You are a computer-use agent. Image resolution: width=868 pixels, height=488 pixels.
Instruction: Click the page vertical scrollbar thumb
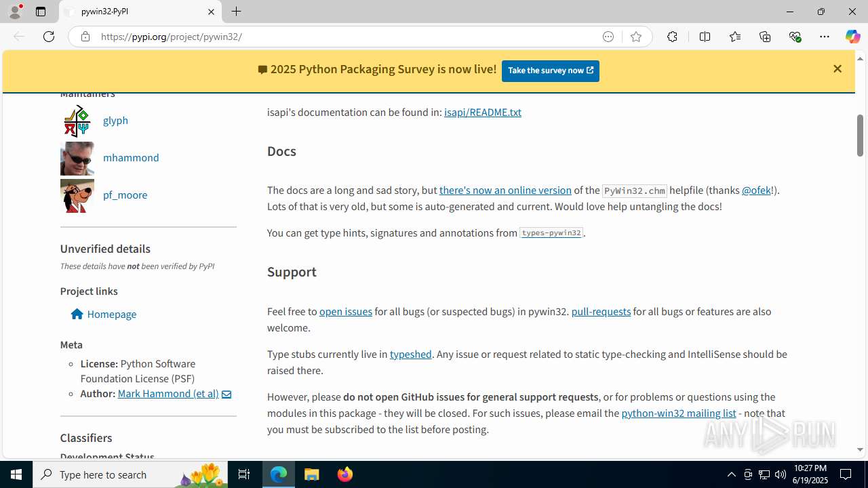(x=860, y=136)
